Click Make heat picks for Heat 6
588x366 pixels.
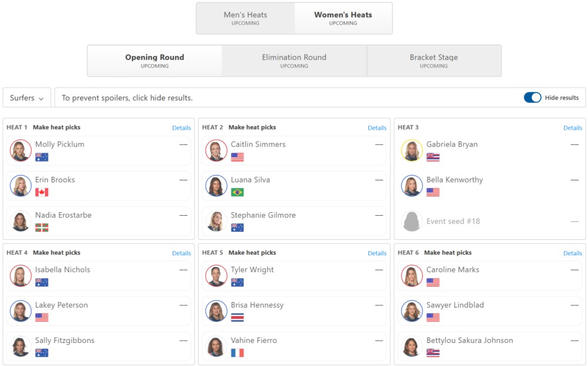tap(448, 253)
